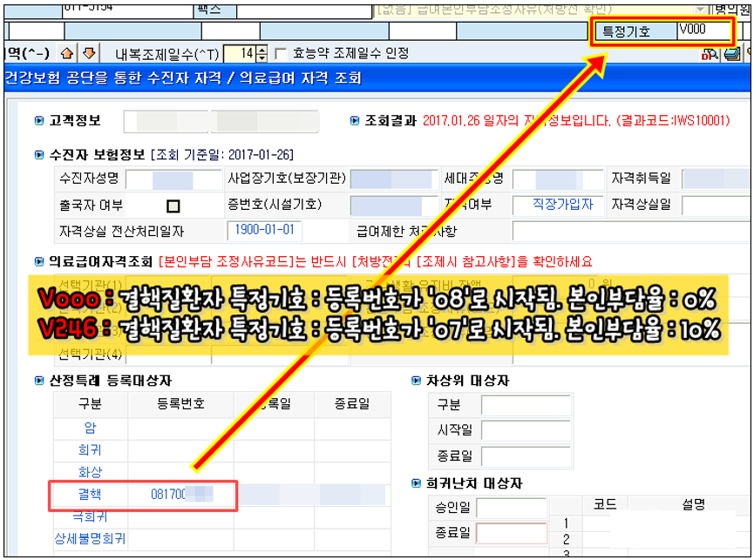Click the 조회결과 section bullet icon
This screenshot has height=560, width=754.
(x=356, y=121)
